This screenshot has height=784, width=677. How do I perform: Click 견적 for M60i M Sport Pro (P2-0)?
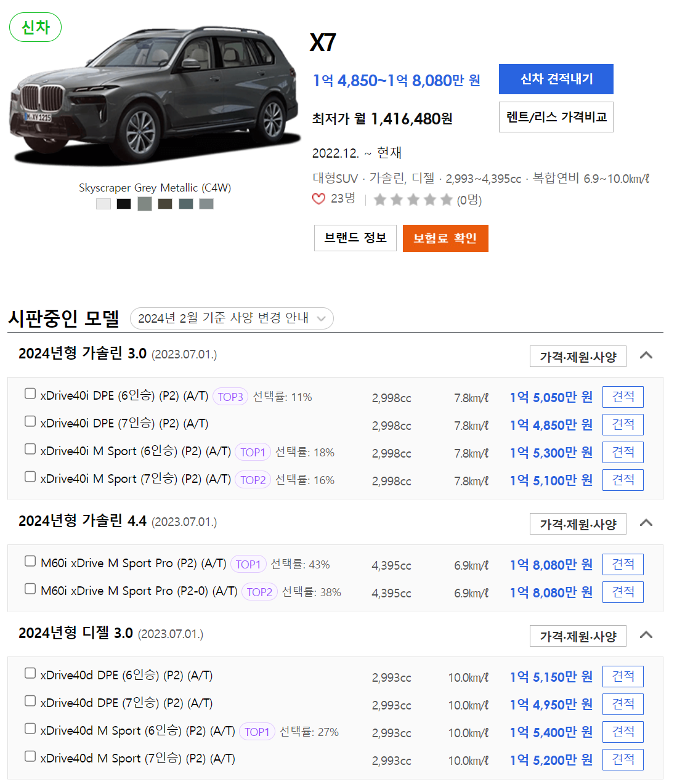pos(623,592)
